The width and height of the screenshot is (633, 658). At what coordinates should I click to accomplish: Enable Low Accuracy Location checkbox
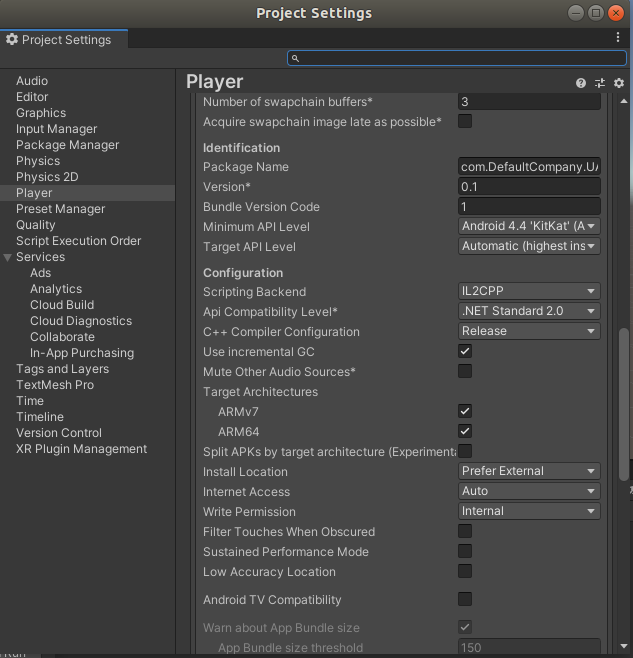(465, 572)
